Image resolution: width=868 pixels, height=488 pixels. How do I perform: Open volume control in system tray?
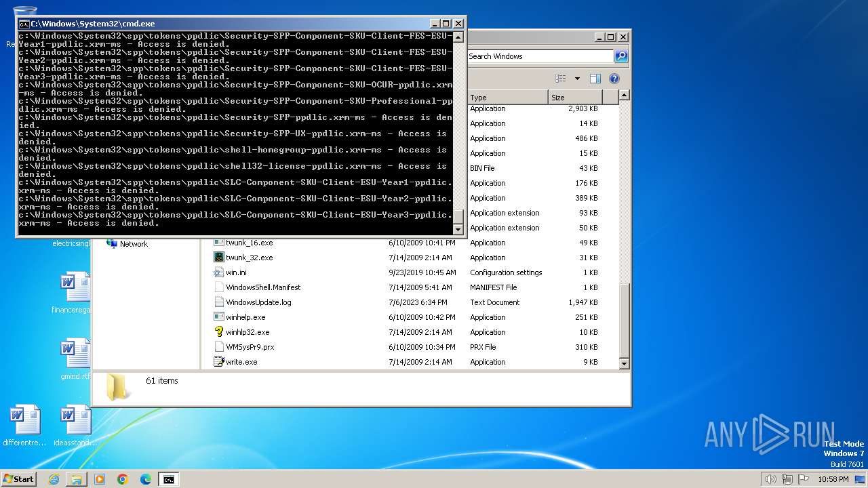point(771,479)
